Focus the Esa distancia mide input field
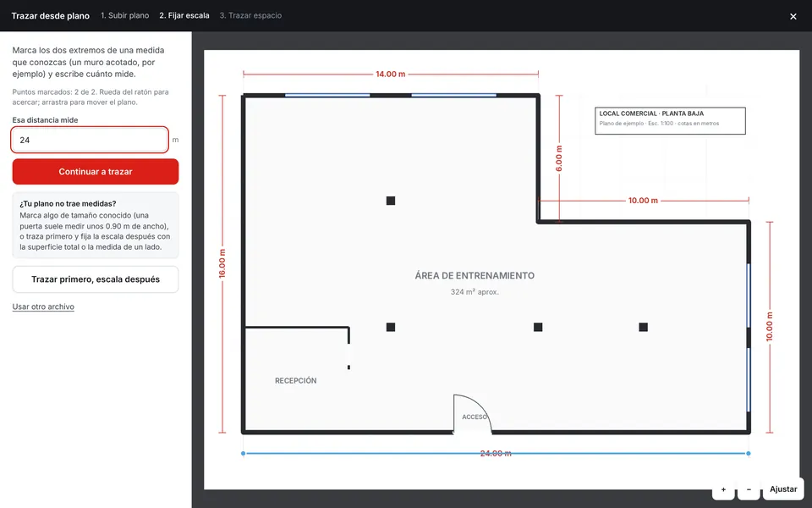Screen dimensions: 812x508 click(90, 140)
